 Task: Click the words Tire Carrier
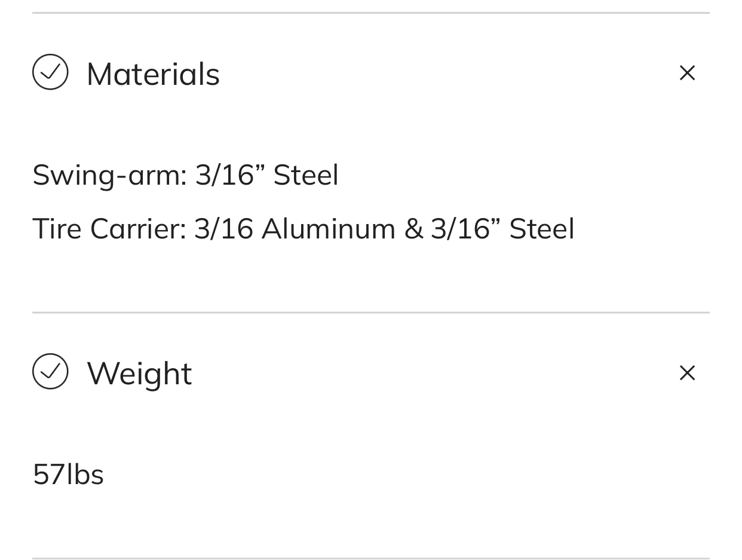coord(109,228)
